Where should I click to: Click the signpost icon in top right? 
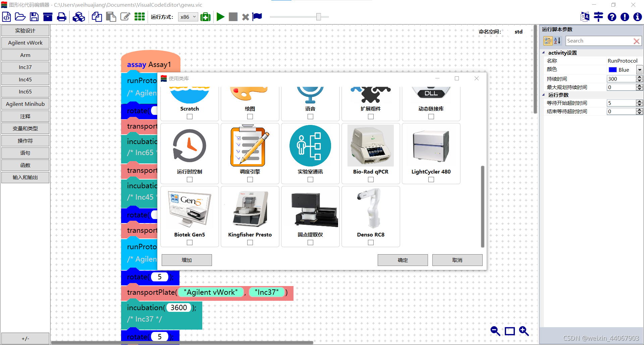(x=598, y=17)
